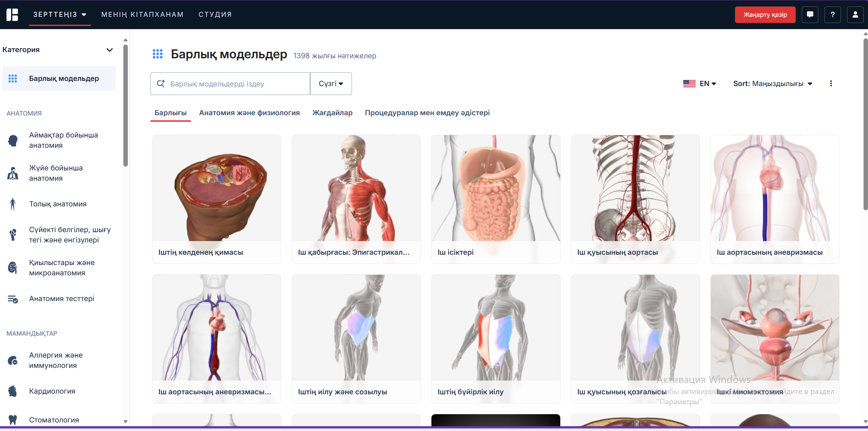Switch to Анатомия және физиология tab
This screenshot has height=431, width=868.
click(x=249, y=113)
